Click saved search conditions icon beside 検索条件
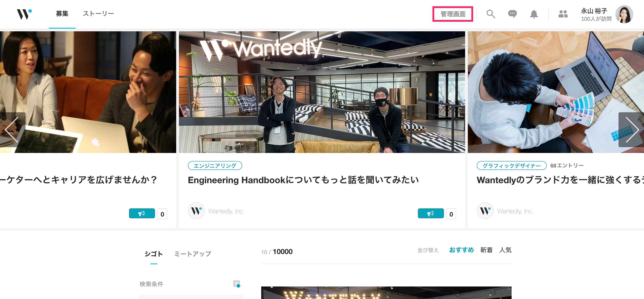 (x=237, y=284)
